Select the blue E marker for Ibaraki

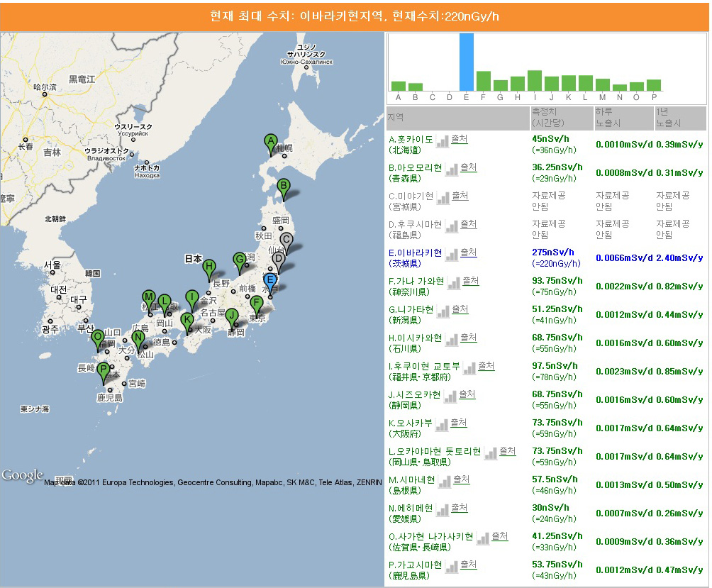(270, 281)
